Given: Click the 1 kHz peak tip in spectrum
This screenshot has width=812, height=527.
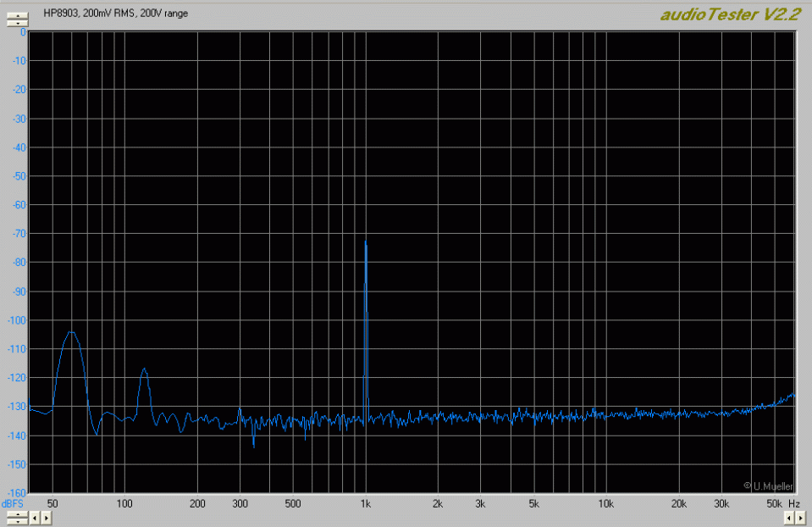Looking at the screenshot, I should pos(366,241).
